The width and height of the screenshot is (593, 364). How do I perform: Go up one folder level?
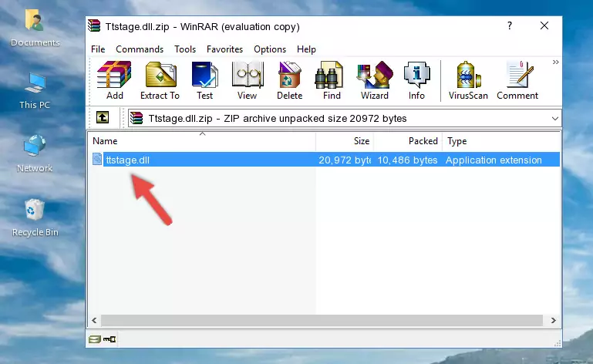pyautogui.click(x=103, y=118)
